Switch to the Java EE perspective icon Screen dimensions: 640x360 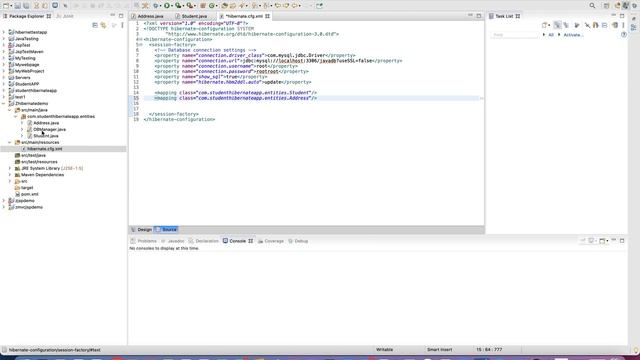617,6
